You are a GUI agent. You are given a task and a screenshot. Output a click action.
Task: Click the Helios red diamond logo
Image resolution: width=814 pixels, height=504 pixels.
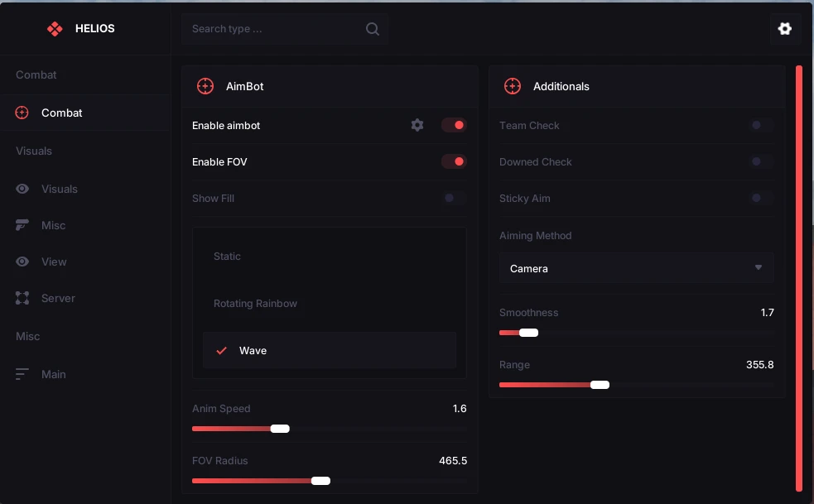pos(55,28)
